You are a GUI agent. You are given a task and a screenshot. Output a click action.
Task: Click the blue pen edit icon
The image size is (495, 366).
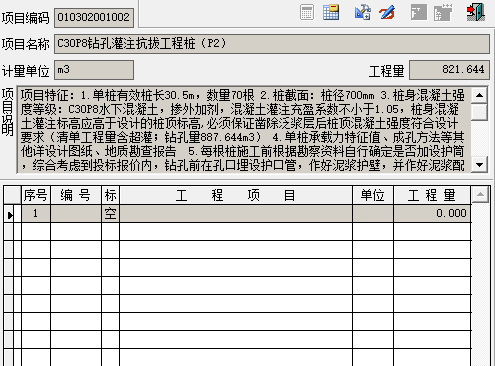387,13
